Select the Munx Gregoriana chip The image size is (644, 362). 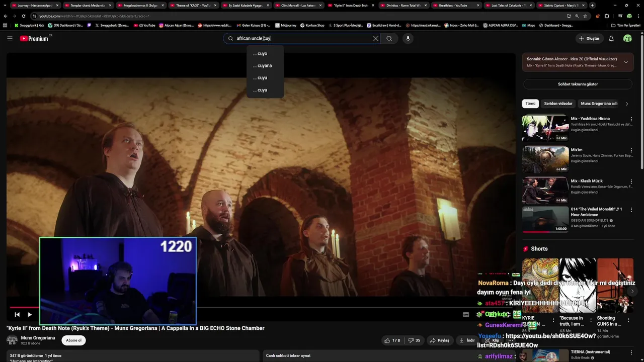[x=599, y=104]
